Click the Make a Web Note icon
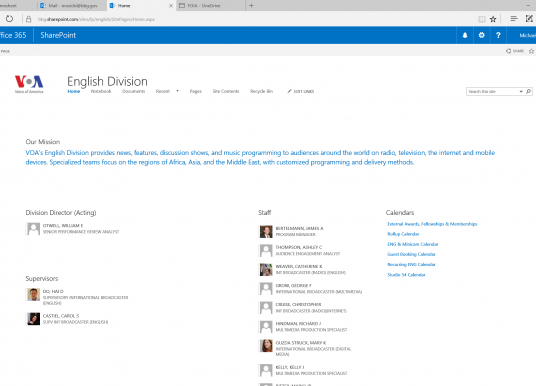 pyautogui.click(x=529, y=19)
